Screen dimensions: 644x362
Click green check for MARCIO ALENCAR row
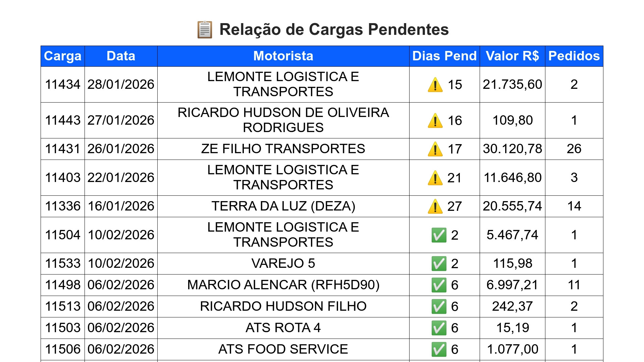[439, 285]
